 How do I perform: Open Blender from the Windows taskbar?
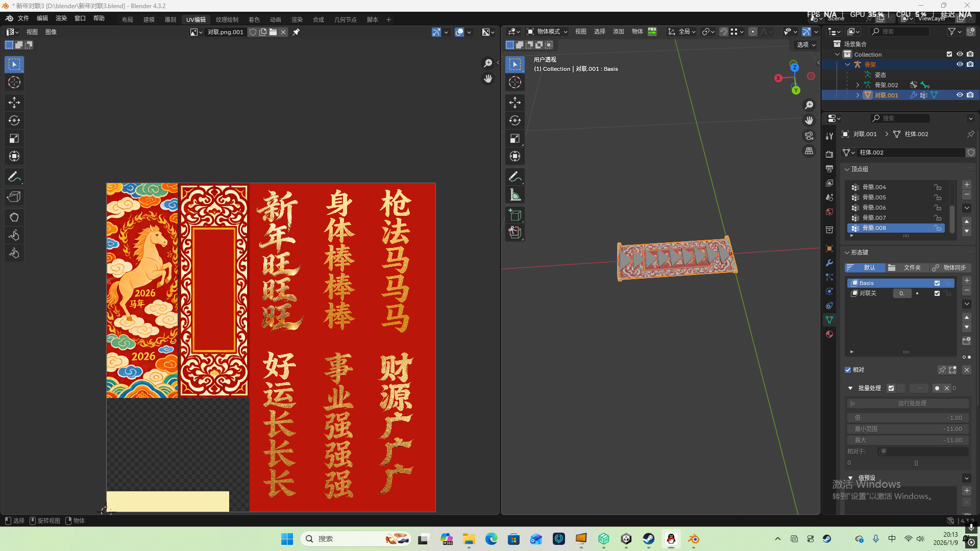[x=693, y=539]
